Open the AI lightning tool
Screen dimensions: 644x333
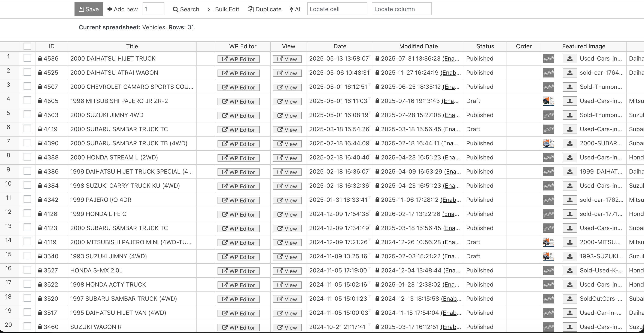coord(295,9)
